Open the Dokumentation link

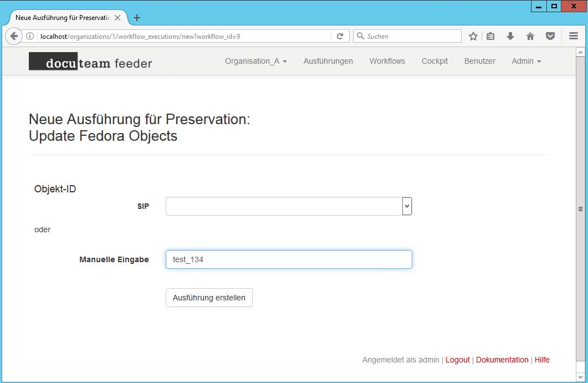[502, 360]
